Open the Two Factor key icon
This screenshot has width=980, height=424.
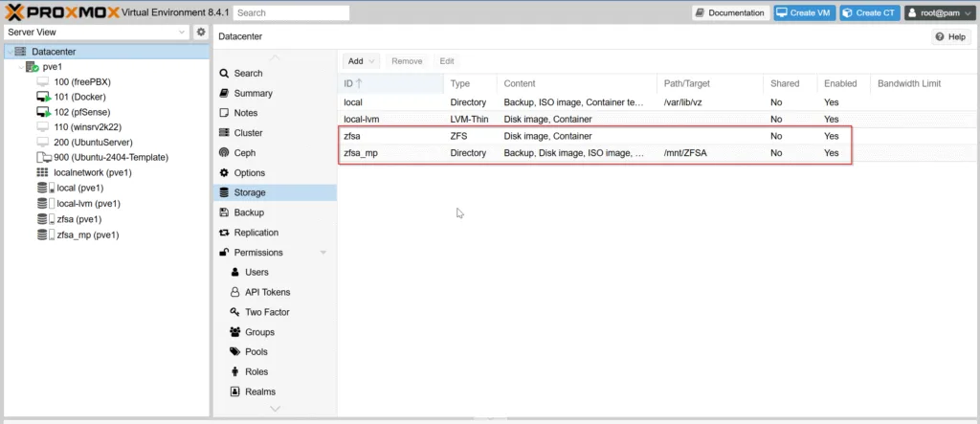[x=235, y=312]
